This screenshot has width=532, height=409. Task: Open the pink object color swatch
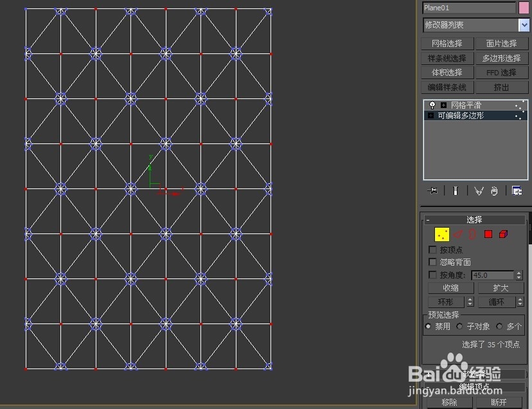(524, 8)
